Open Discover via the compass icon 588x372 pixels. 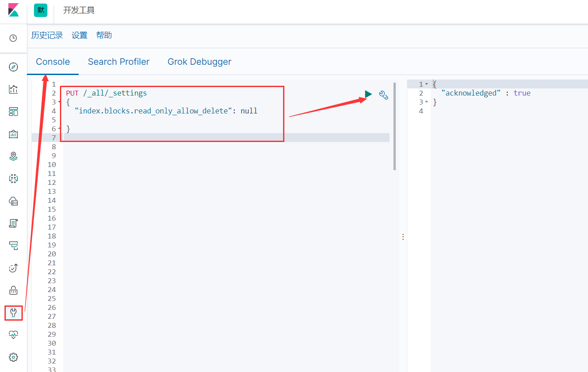[13, 67]
